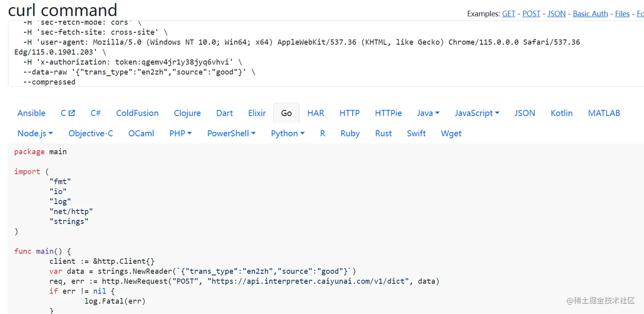Image resolution: width=644 pixels, height=314 pixels.
Task: Click the Basic Auth example link
Action: coord(590,14)
